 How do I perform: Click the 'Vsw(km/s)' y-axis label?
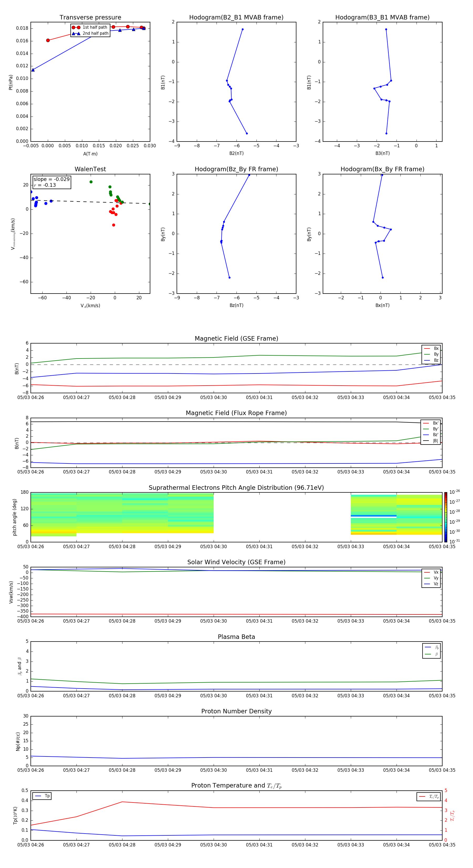(11, 592)
